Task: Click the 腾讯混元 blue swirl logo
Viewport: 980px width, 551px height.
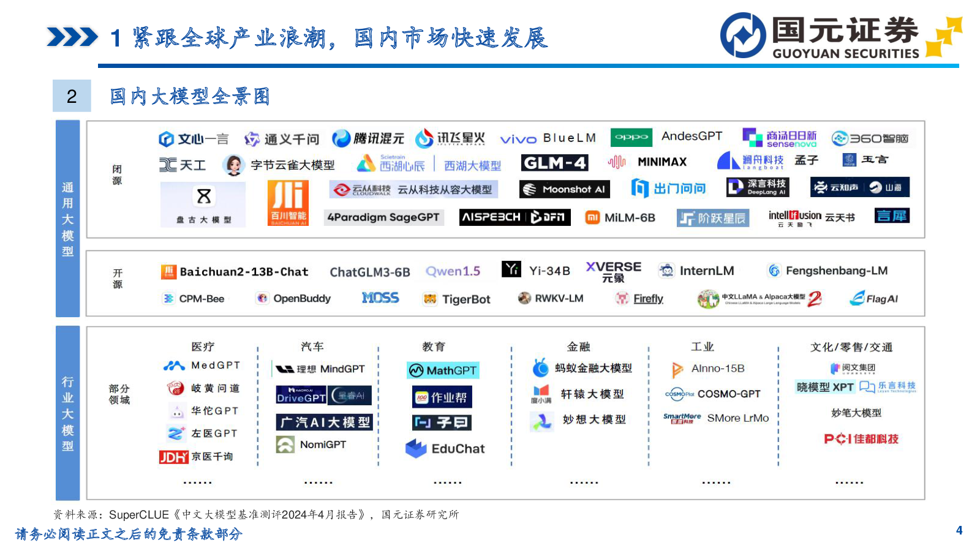Action: (x=341, y=138)
